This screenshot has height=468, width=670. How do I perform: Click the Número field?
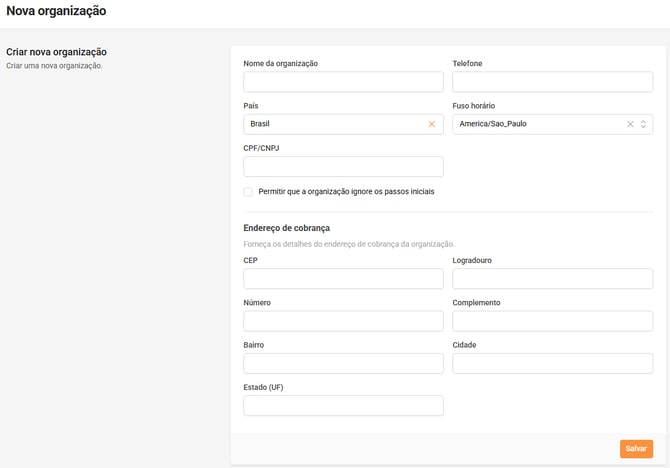(x=343, y=321)
